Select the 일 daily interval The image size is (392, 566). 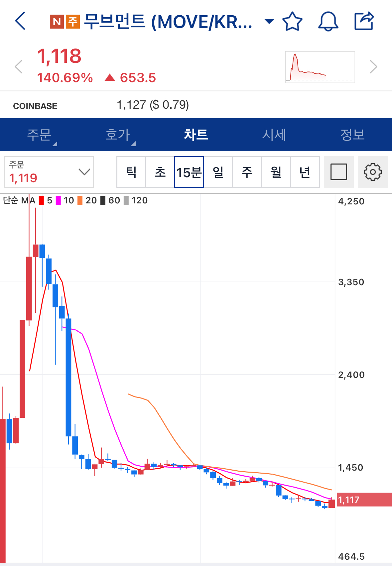point(218,172)
